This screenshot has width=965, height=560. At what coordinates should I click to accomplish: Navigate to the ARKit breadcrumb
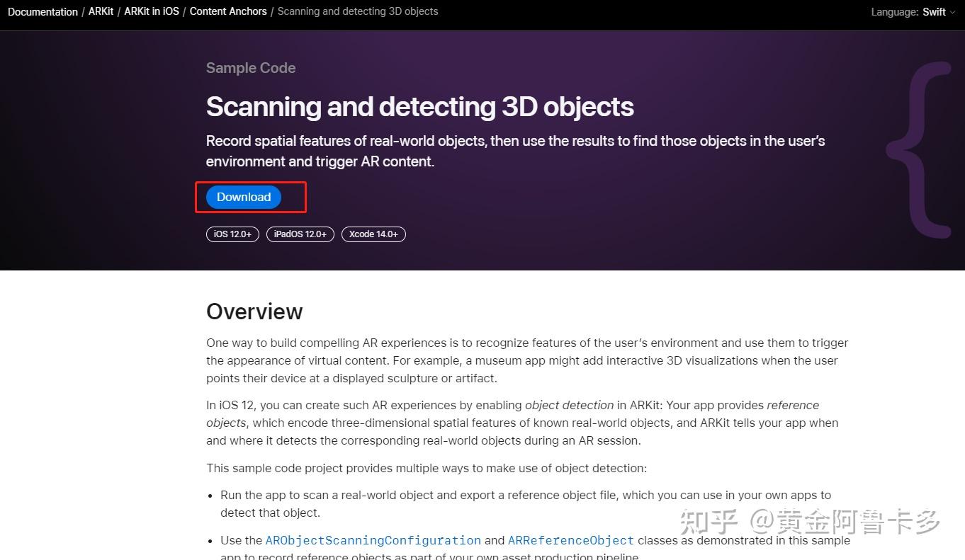pos(101,11)
